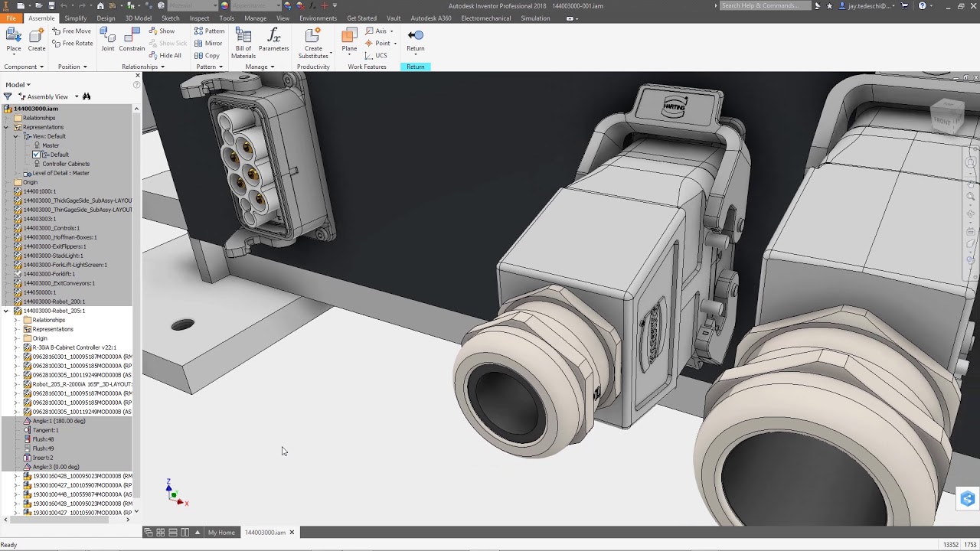The width and height of the screenshot is (980, 551).
Task: Select 144003000.iam root node
Action: click(35, 109)
